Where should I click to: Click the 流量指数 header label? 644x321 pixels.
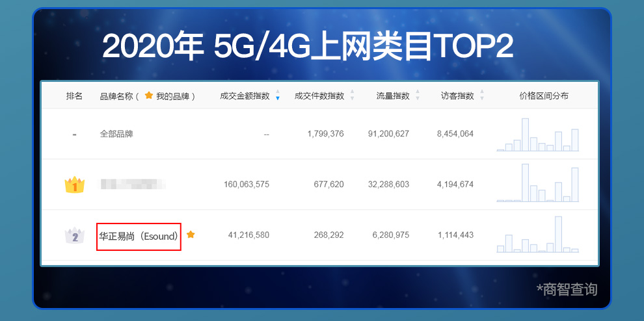point(393,96)
